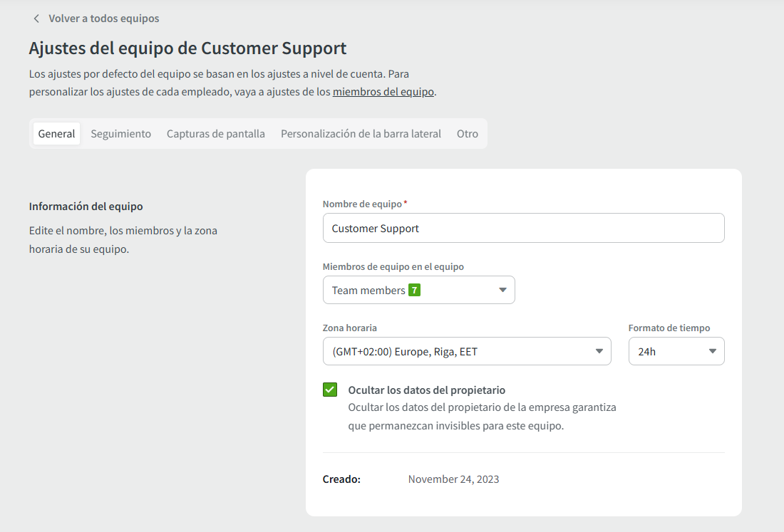Click the back chevron arrow icon

(x=36, y=19)
